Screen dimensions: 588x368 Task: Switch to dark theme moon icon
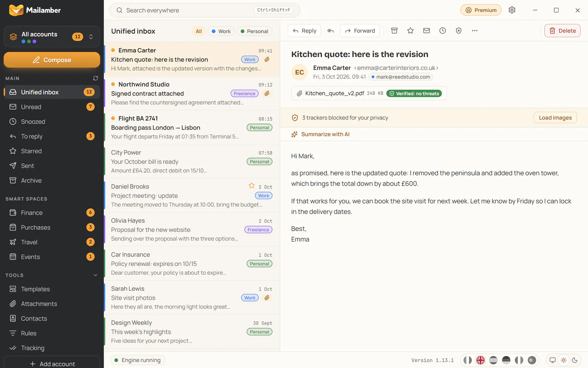click(x=575, y=360)
